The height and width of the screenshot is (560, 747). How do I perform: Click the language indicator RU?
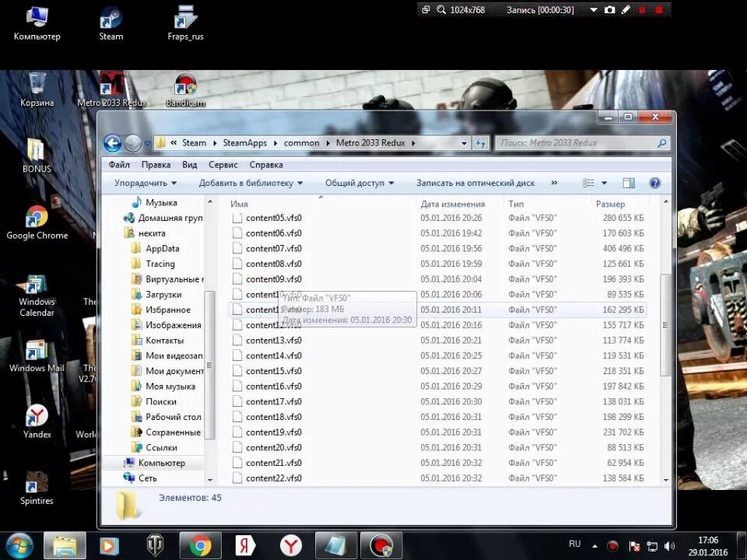coord(574,544)
